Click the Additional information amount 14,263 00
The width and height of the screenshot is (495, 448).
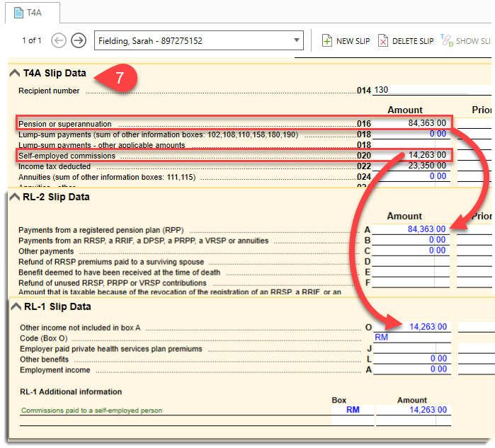click(414, 410)
